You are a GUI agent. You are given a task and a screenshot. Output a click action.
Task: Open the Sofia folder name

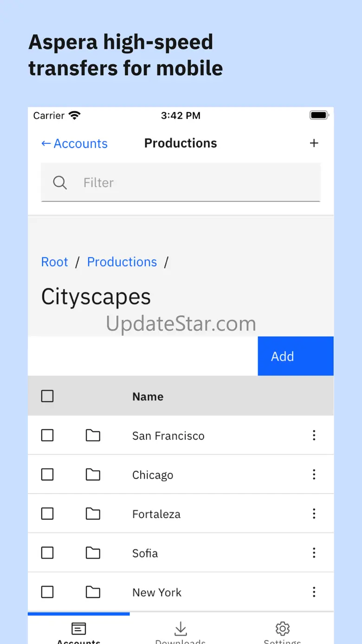(145, 553)
